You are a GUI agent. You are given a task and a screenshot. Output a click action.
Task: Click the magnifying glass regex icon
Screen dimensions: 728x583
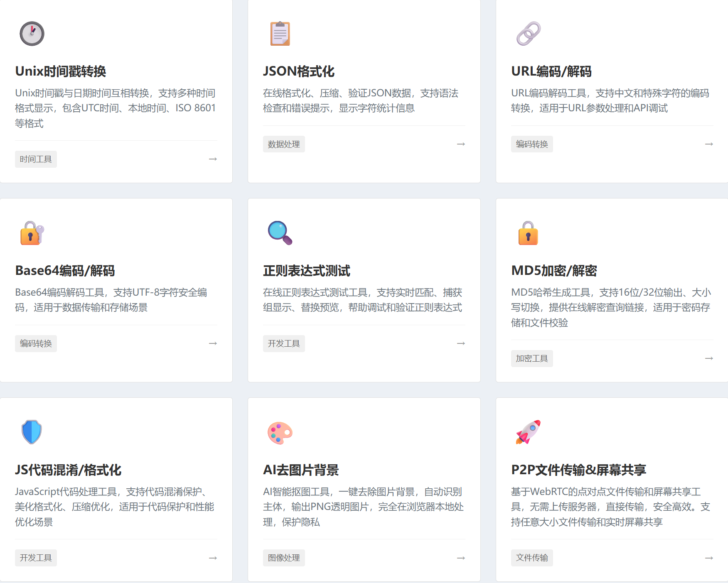[280, 233]
